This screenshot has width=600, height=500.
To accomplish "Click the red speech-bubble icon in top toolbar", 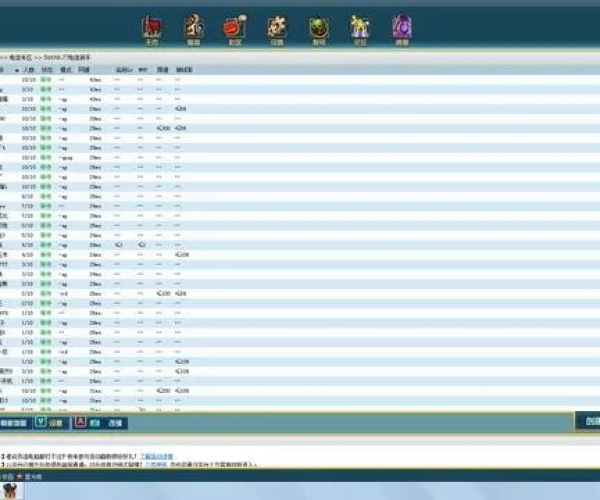I will [235, 27].
